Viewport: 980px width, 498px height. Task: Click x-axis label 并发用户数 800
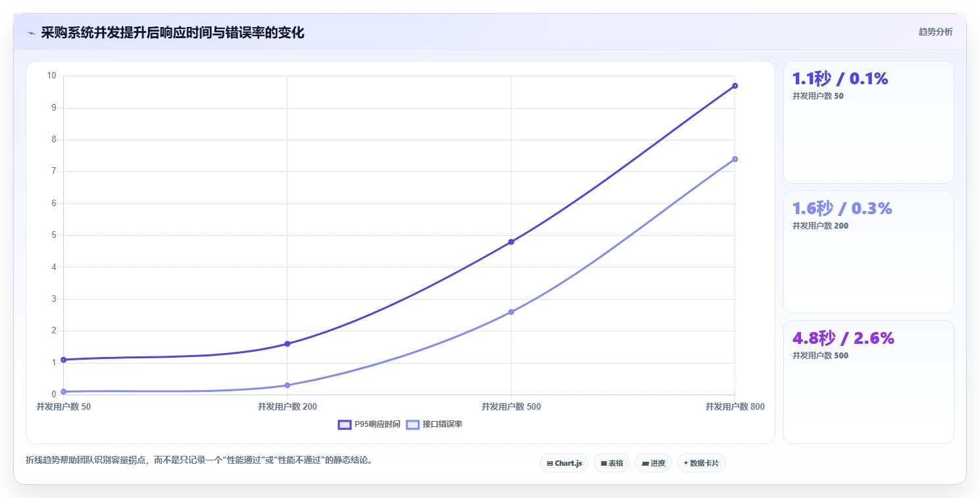735,407
